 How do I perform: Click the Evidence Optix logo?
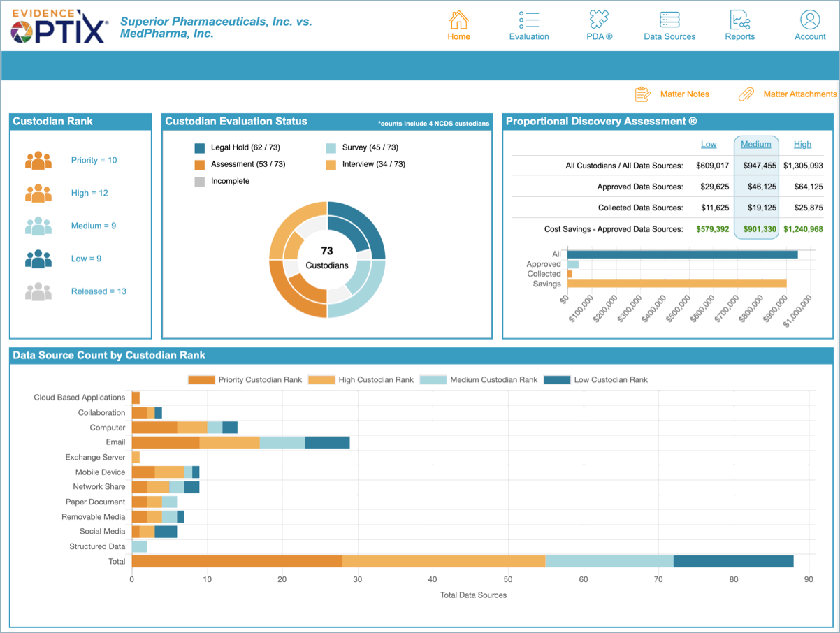tap(59, 26)
